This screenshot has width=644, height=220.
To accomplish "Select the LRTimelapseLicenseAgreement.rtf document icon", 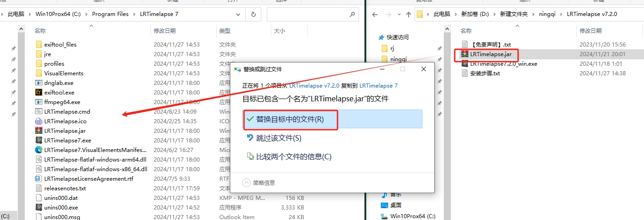I will click(x=39, y=178).
